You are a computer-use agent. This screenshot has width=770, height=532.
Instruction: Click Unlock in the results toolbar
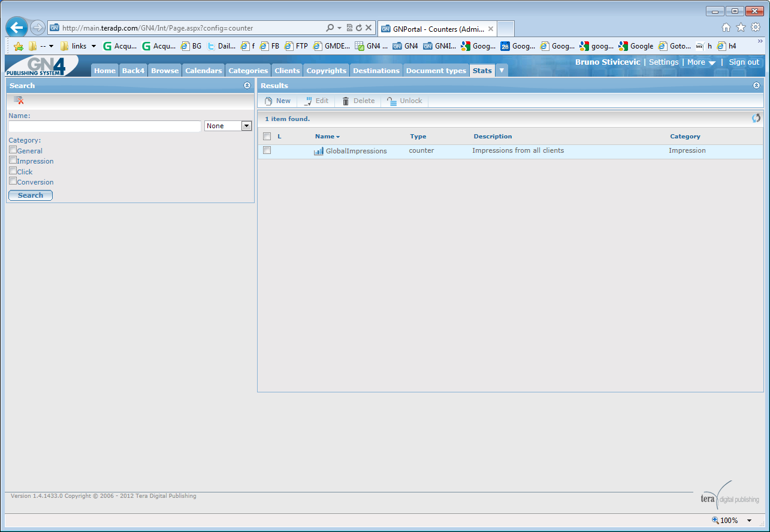pyautogui.click(x=405, y=101)
